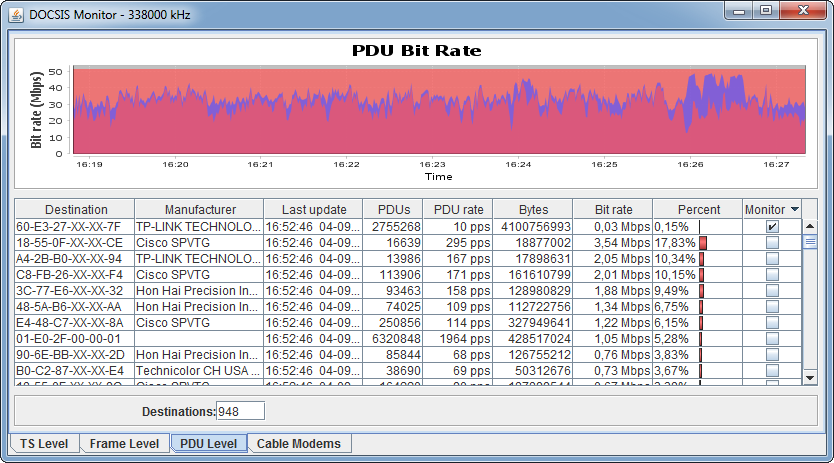Select the 01-E0-2F-00-00-01 destination cell
834x463 pixels.
(x=74, y=338)
